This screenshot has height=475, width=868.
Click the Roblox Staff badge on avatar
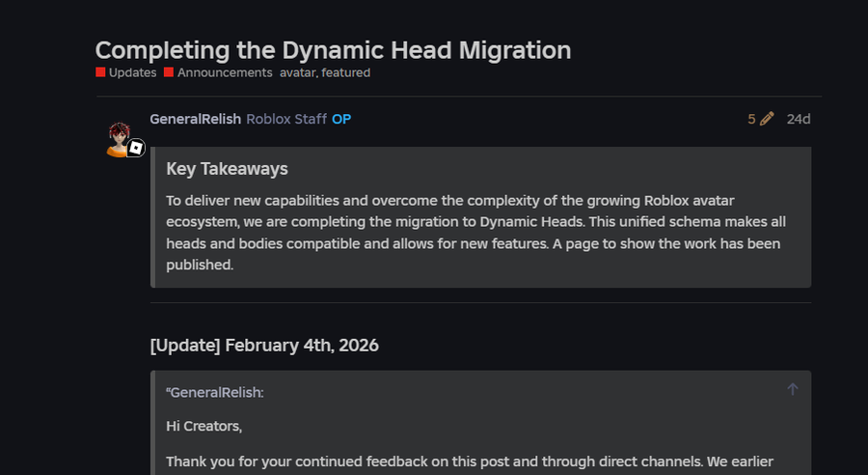click(136, 148)
